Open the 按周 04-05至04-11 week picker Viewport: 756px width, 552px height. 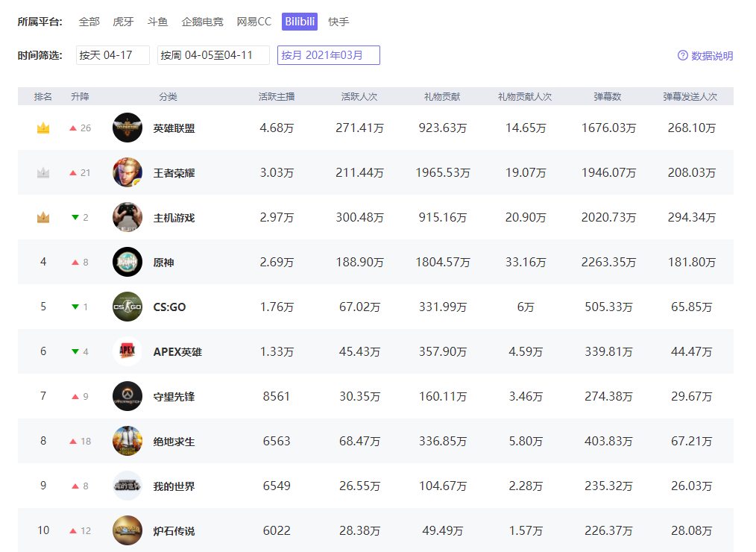tap(213, 55)
